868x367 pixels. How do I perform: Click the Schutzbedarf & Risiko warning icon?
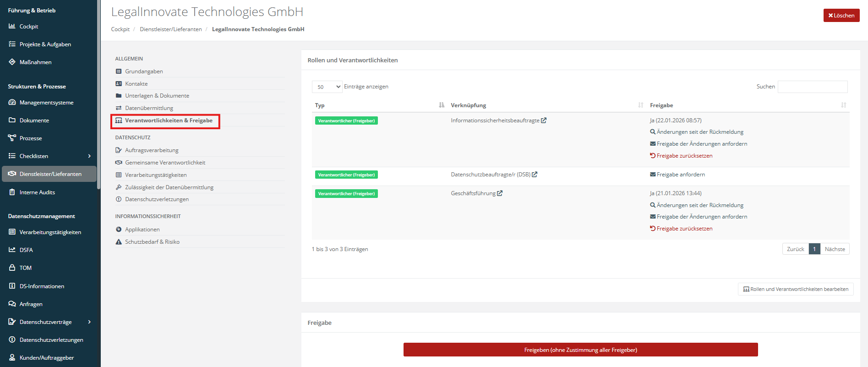coord(119,242)
